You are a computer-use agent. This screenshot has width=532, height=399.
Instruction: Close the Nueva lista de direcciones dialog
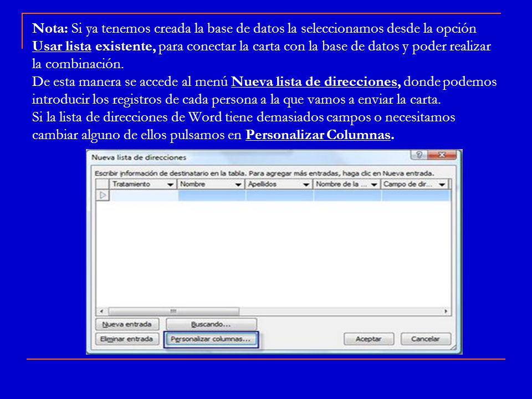442,155
